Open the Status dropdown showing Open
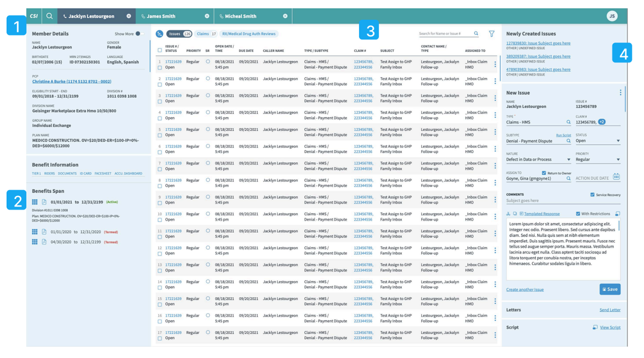 point(598,141)
